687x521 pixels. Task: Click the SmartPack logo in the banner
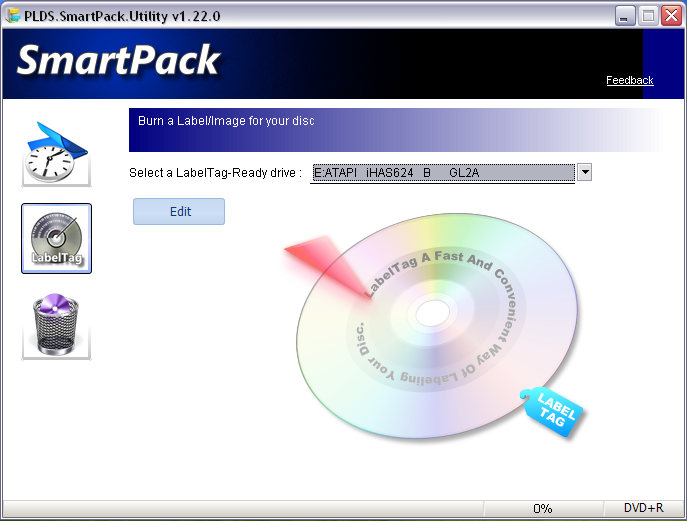tap(118, 60)
